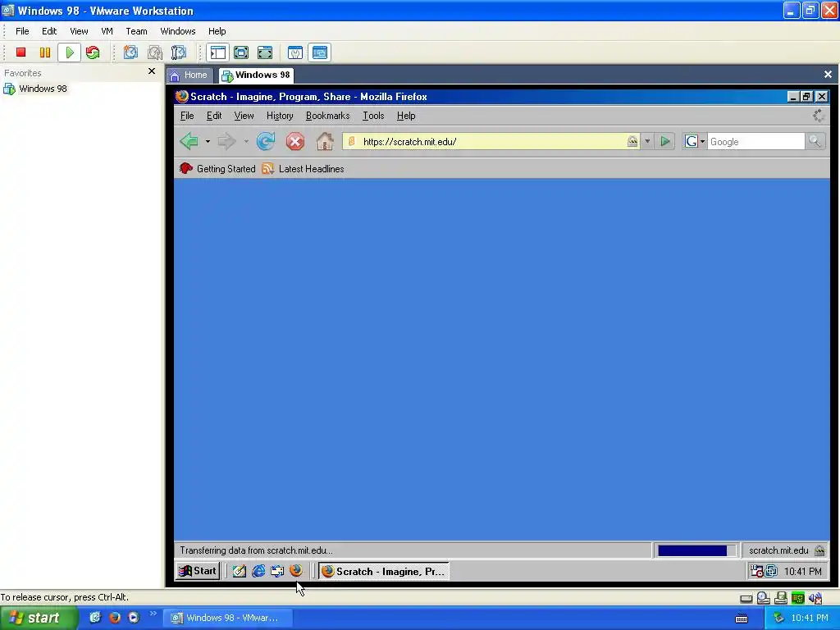Image resolution: width=840 pixels, height=630 pixels.
Task: Open Firefox Tools menu
Action: [373, 116]
